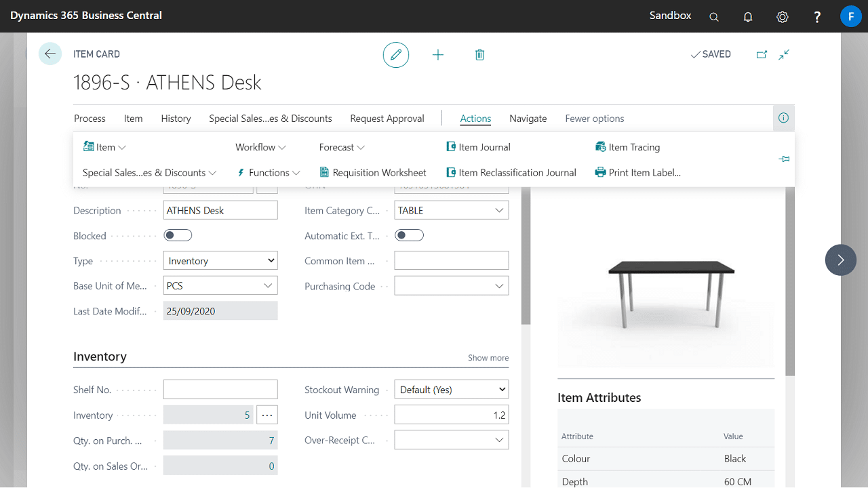Expand the Stockout Warning dropdown
The image size is (868, 488).
pyautogui.click(x=451, y=390)
